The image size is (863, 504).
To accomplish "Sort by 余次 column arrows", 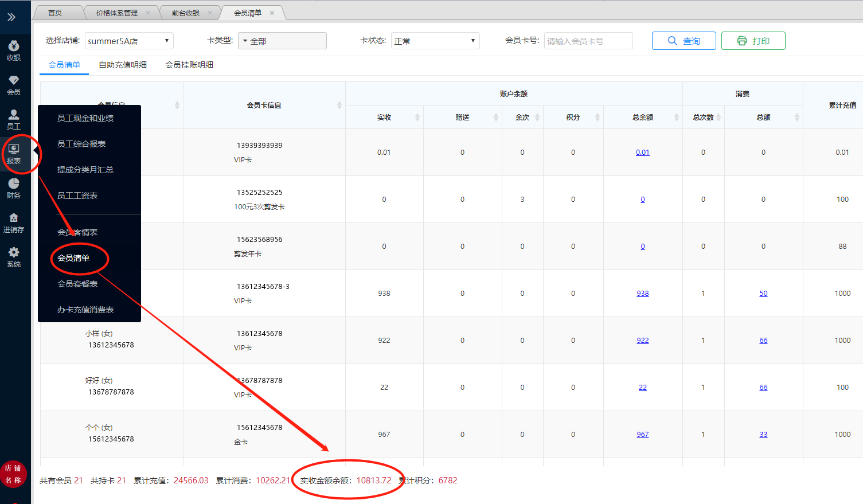I will pos(537,117).
